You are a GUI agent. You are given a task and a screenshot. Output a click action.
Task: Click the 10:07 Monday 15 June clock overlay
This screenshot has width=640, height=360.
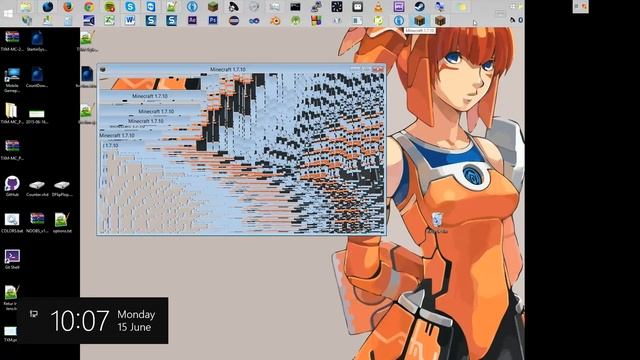pos(93,320)
